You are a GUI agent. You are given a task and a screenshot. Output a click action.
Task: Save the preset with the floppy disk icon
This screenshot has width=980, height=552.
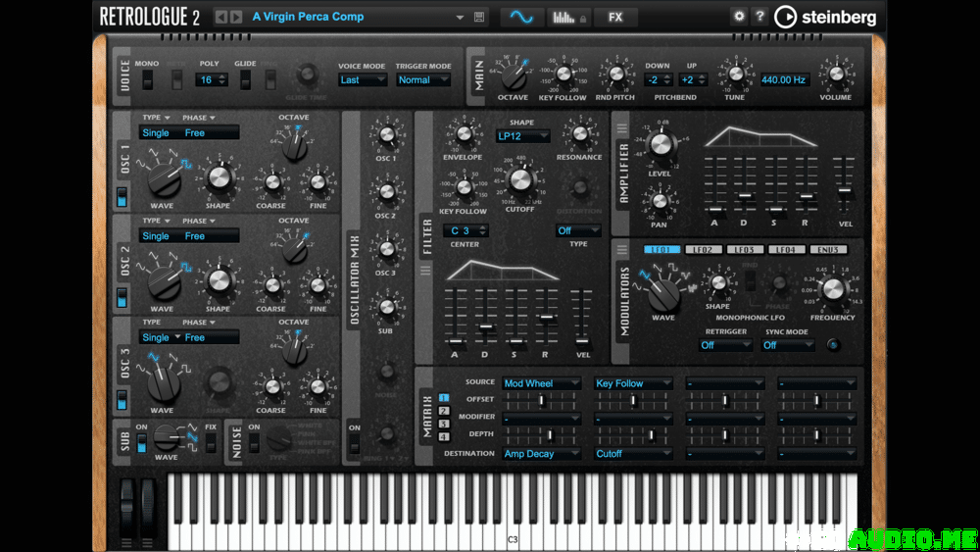click(479, 17)
